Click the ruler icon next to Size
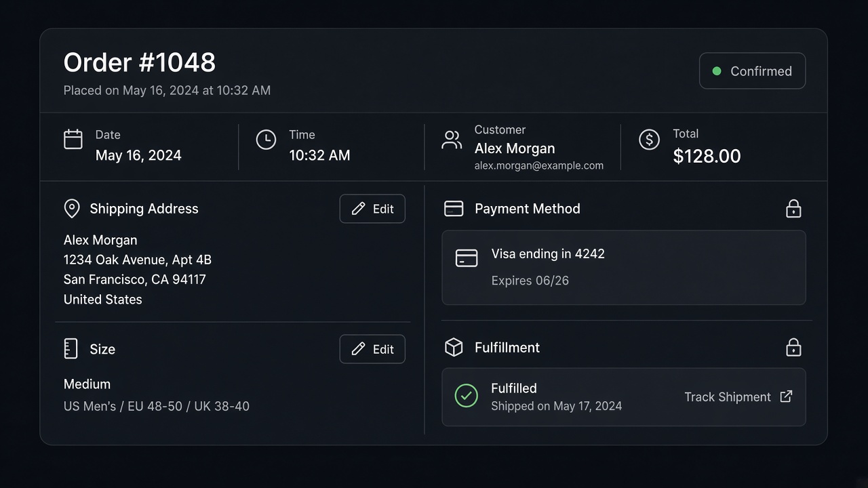Viewport: 868px width, 488px height. coord(71,348)
